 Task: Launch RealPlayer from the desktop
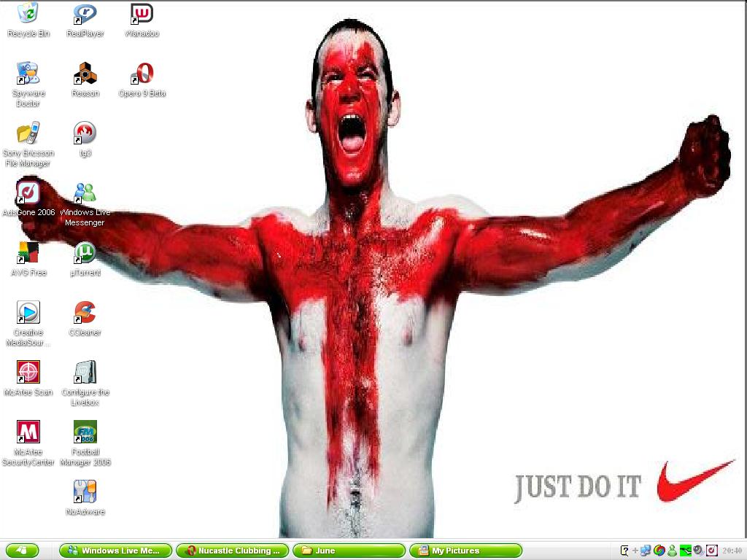pyautogui.click(x=85, y=14)
